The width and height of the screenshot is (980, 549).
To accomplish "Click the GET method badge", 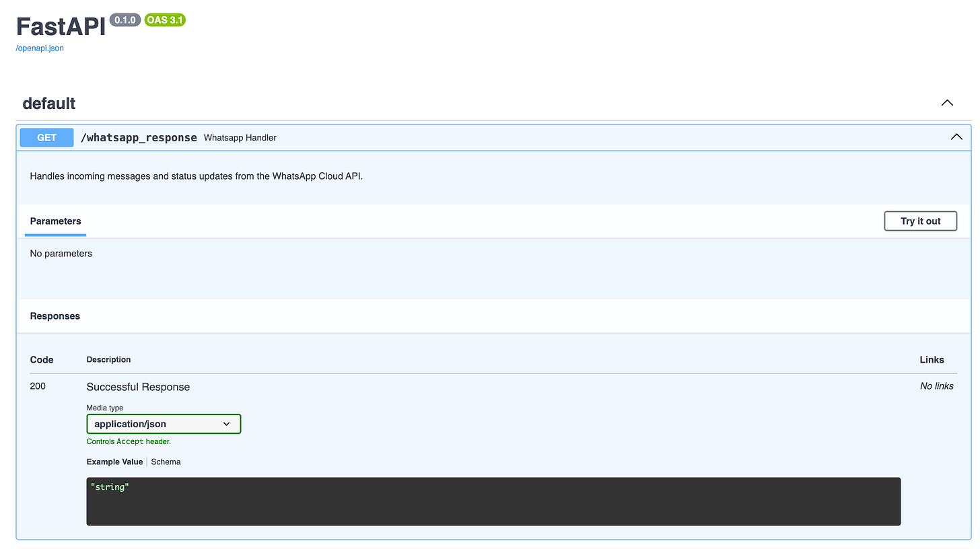I will 46,137.
